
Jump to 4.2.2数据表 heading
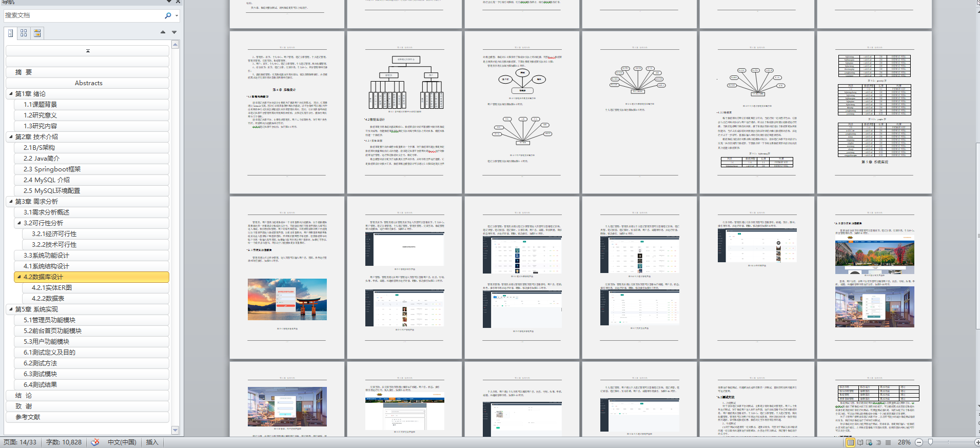pyautogui.click(x=95, y=299)
